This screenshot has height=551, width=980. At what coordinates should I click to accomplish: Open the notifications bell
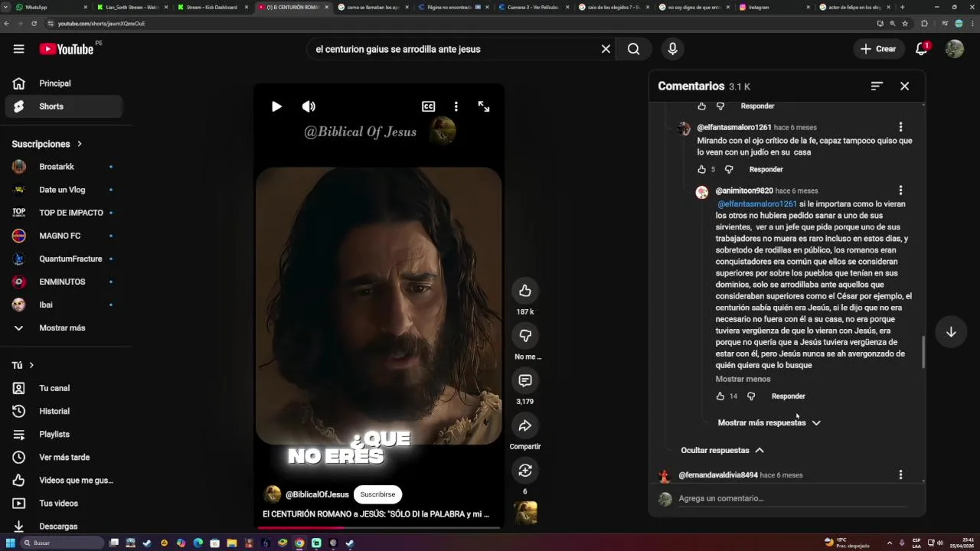[922, 49]
